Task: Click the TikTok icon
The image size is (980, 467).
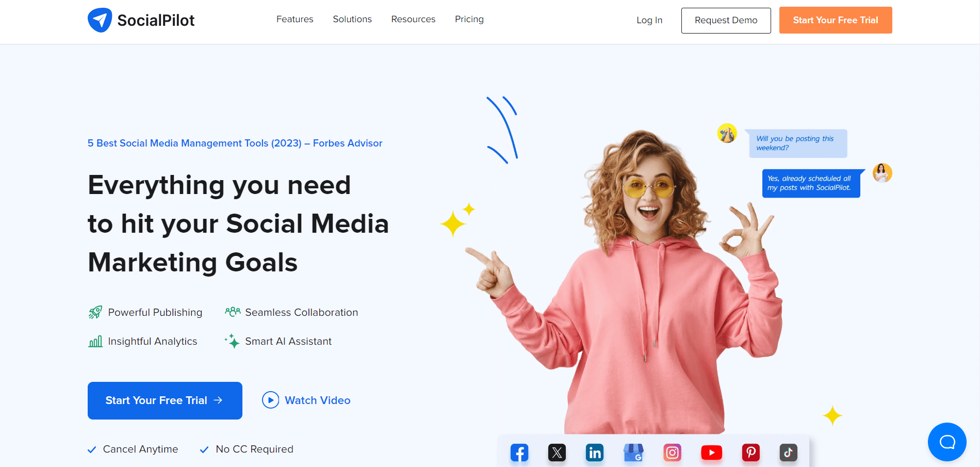Action: tap(788, 453)
